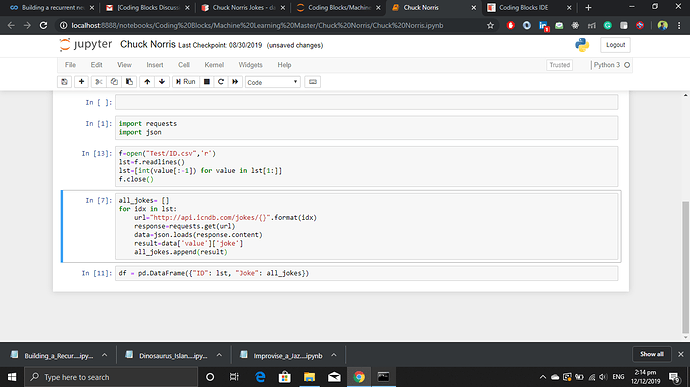Go forward with browser forward arrow

27,26
